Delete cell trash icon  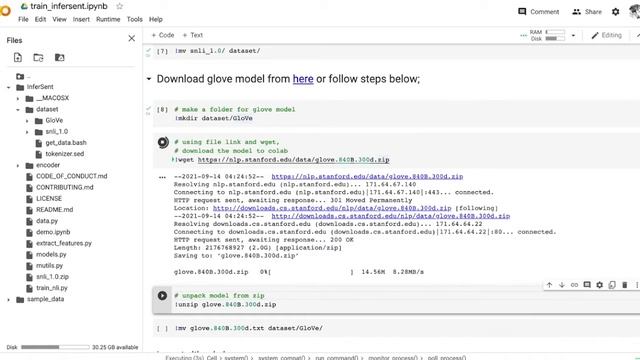point(624,285)
